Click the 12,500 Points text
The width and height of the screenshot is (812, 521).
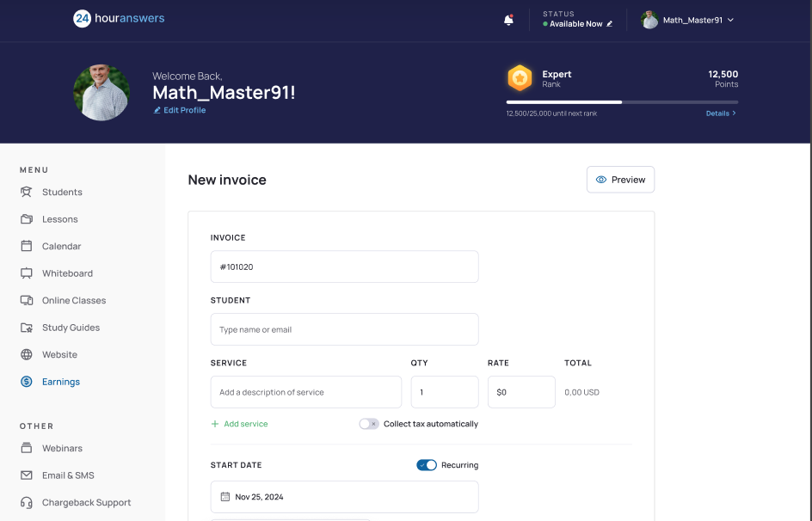click(x=723, y=78)
